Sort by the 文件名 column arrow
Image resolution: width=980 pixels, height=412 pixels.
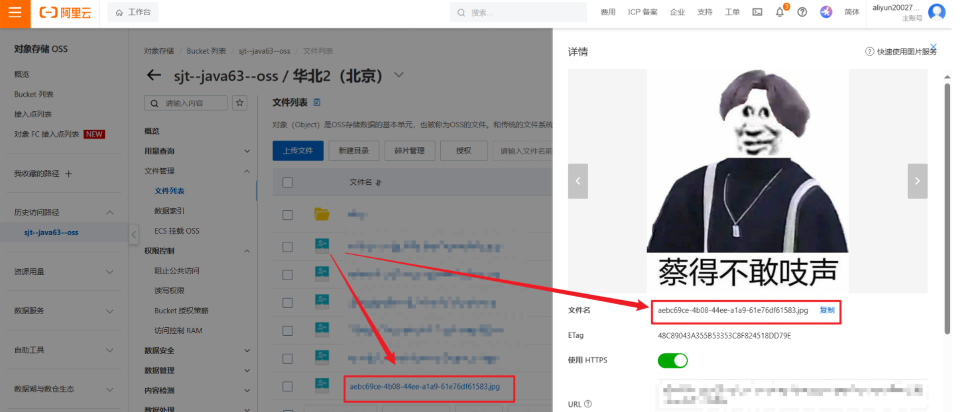(379, 183)
